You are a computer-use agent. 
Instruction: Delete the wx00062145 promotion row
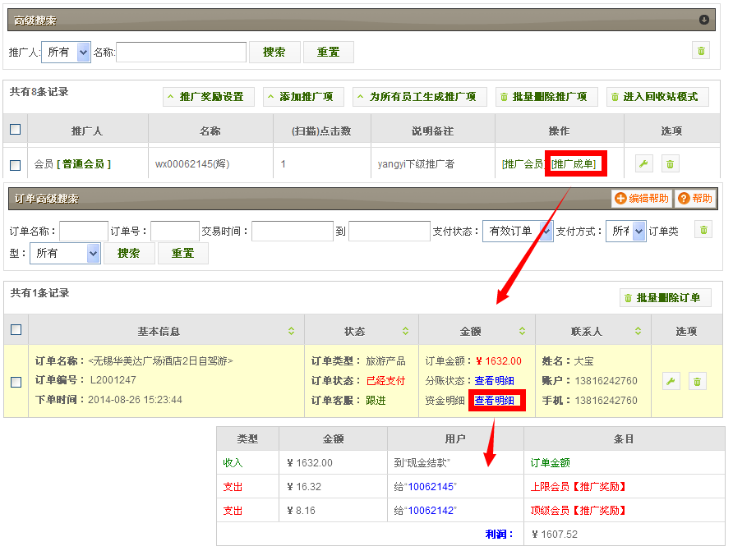point(670,164)
